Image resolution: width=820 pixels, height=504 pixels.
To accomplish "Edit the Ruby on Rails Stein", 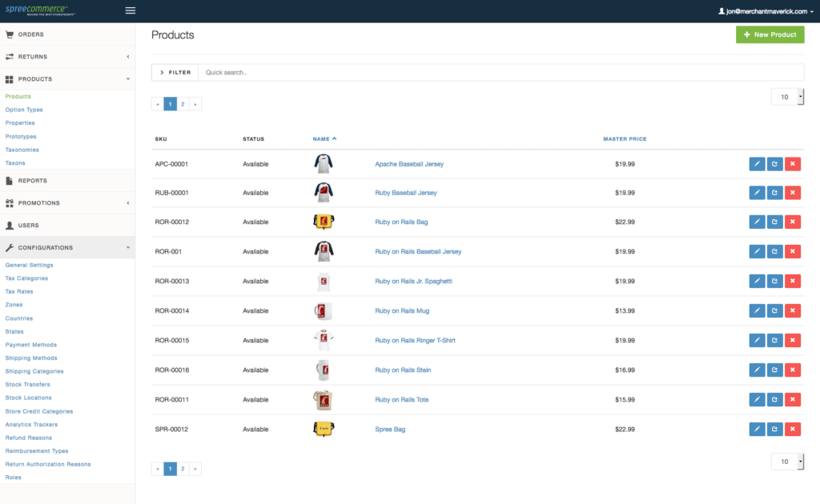I will (757, 370).
